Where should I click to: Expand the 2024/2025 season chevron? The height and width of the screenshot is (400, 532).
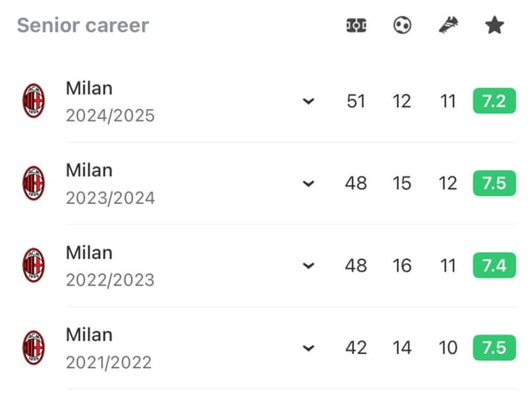[309, 102]
